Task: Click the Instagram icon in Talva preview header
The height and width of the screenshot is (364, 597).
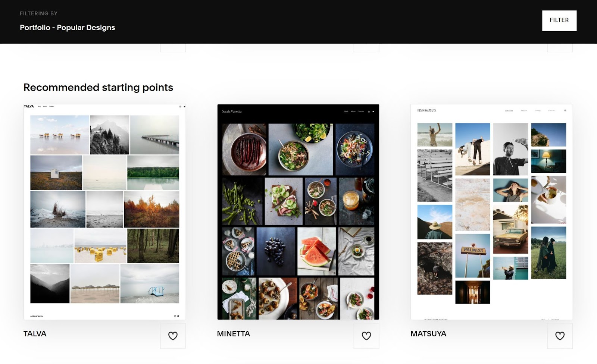Action: pos(180,106)
